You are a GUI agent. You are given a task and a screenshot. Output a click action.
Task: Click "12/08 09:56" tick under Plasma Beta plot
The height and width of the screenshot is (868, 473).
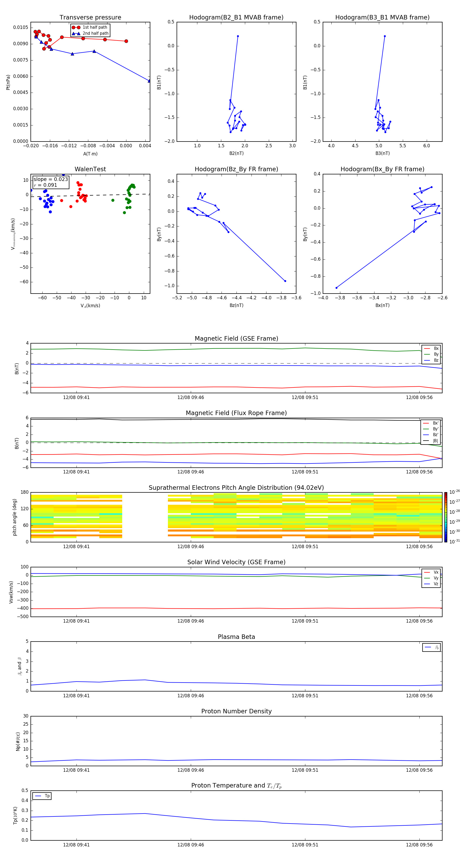click(419, 696)
